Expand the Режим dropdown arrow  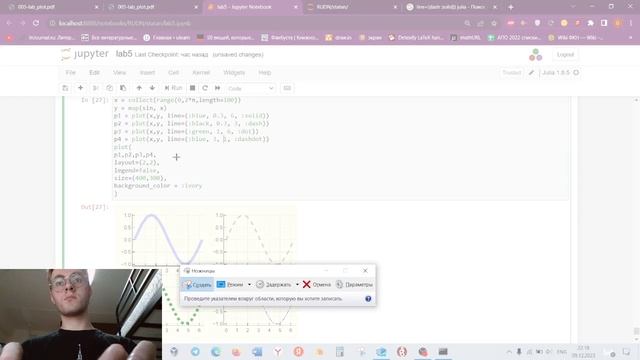pyautogui.click(x=249, y=284)
